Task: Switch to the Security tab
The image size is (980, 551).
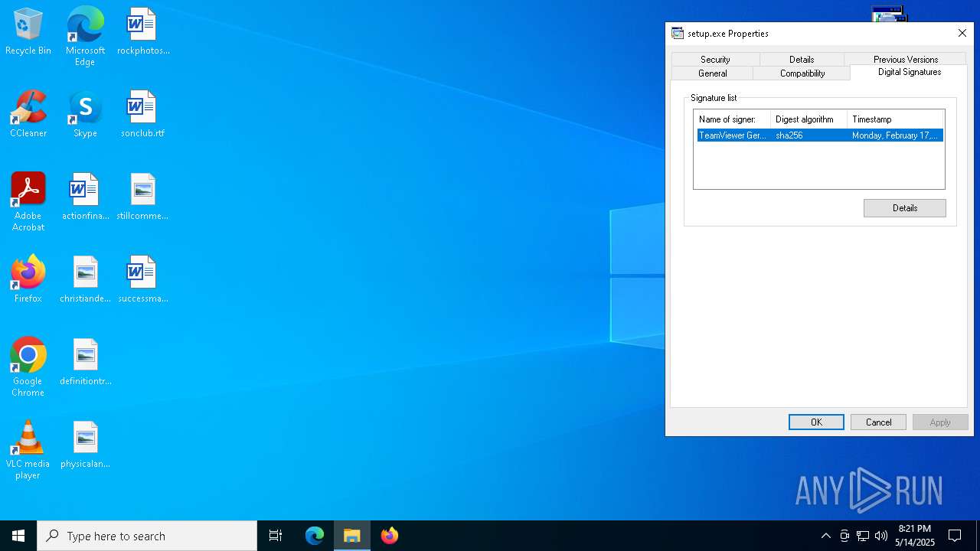Action: pyautogui.click(x=715, y=59)
